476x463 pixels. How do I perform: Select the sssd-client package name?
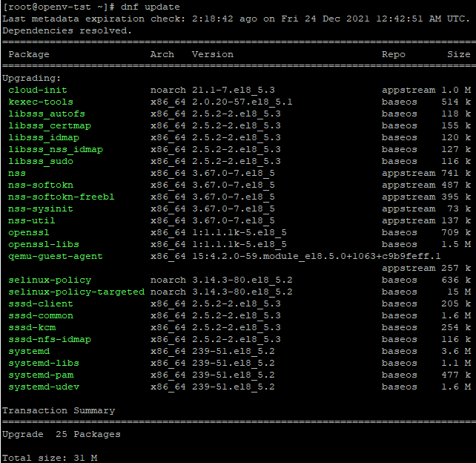(x=41, y=303)
